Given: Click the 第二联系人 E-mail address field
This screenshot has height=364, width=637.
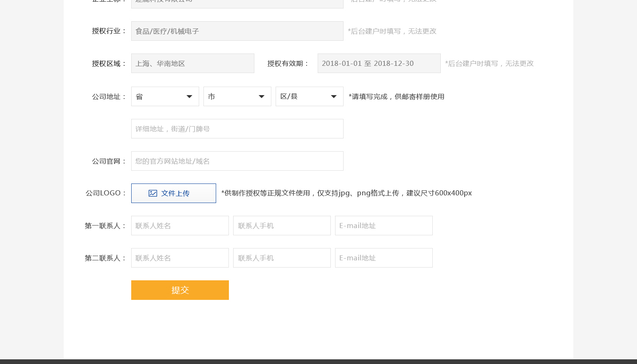Looking at the screenshot, I should click(383, 258).
